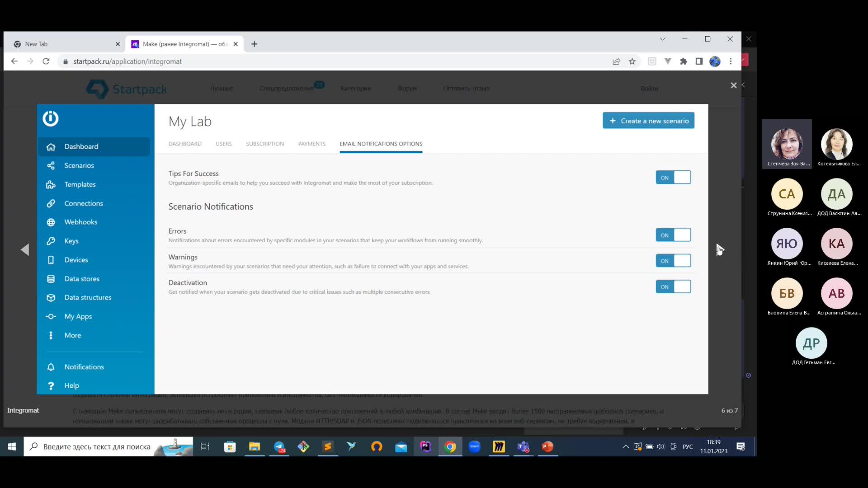The image size is (868, 488).
Task: Open Notifications bell in the sidebar
Action: pos(94,367)
